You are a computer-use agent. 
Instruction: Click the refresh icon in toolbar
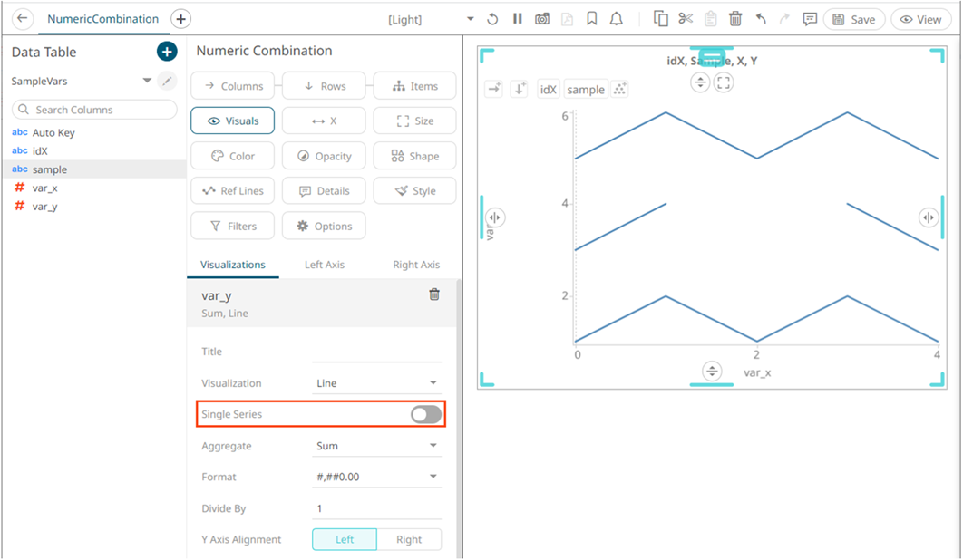[x=492, y=19]
